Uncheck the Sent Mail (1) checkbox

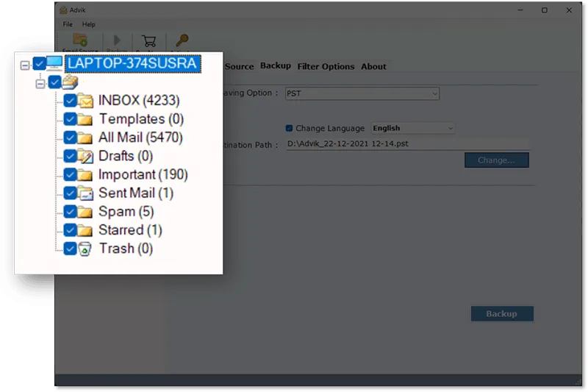pos(70,193)
